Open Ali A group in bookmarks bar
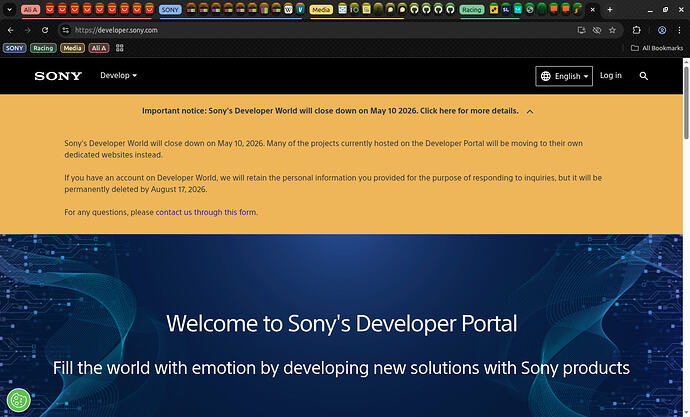 (x=99, y=48)
